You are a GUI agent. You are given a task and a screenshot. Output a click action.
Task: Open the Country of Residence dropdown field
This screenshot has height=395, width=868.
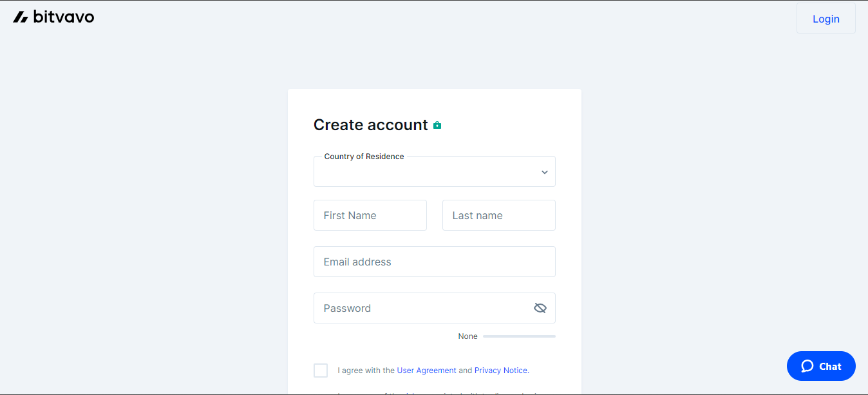(x=435, y=171)
